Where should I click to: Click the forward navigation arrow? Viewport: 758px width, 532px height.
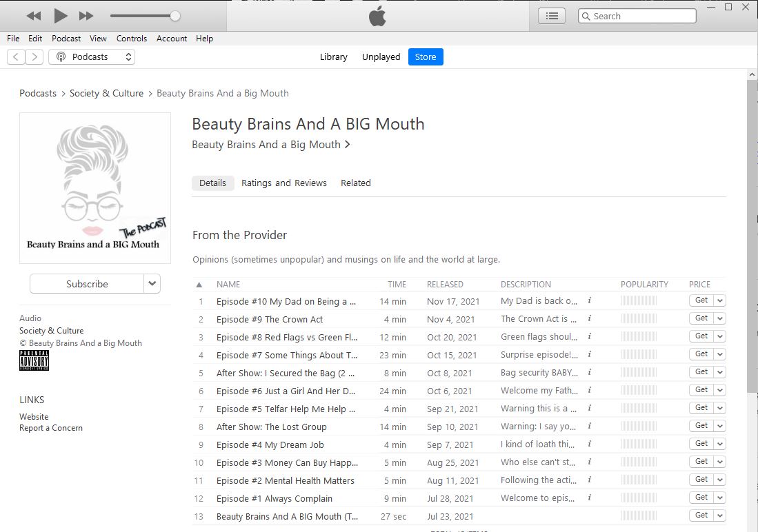(34, 57)
